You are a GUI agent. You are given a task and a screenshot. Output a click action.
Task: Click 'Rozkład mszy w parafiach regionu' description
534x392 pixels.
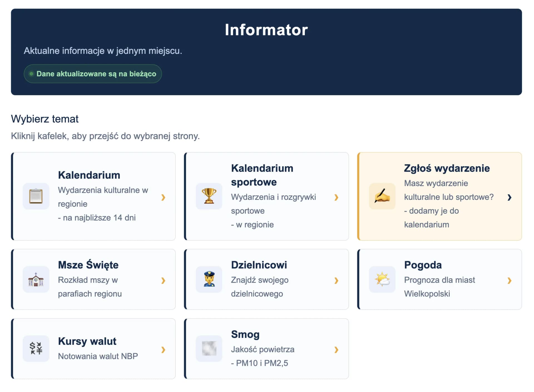pyautogui.click(x=90, y=287)
